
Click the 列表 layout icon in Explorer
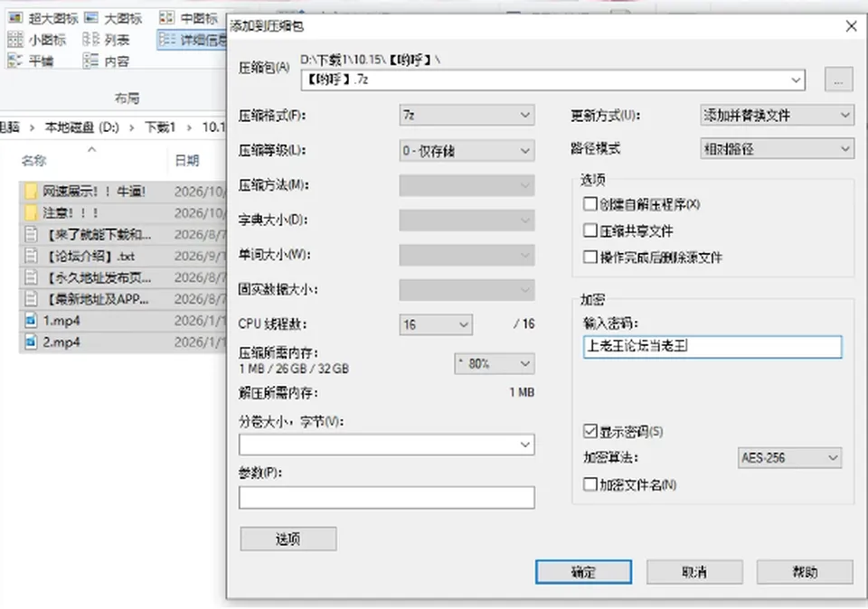(91, 39)
